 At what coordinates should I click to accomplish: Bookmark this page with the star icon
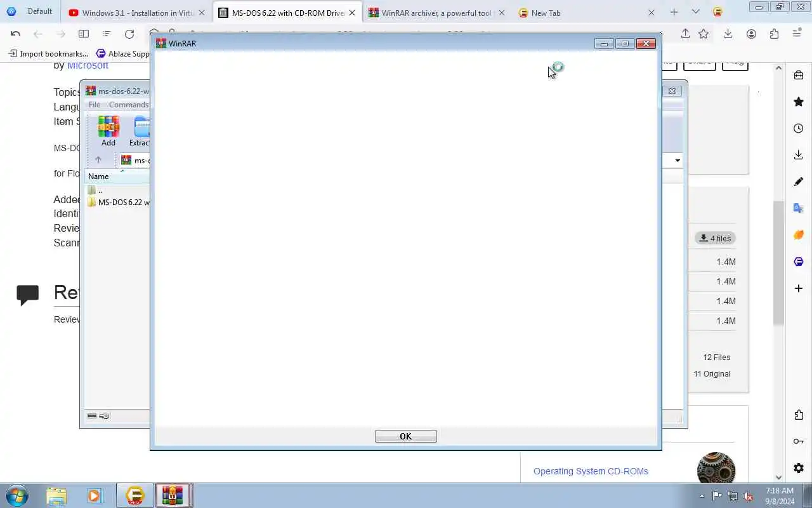pyautogui.click(x=704, y=34)
